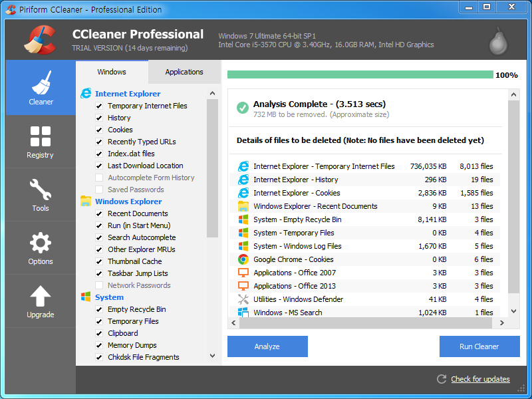The height and width of the screenshot is (399, 532).
Task: Select the System category heading
Action: [x=109, y=297]
